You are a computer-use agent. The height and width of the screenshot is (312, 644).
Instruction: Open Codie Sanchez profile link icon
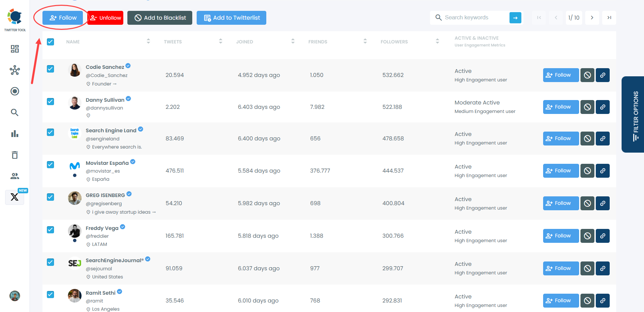pos(603,75)
